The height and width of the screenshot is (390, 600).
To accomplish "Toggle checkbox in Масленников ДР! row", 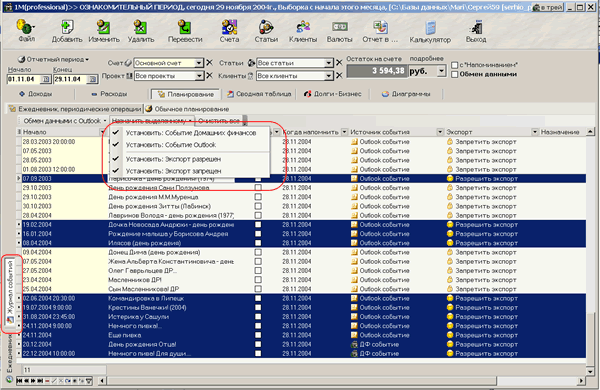I will (x=258, y=280).
